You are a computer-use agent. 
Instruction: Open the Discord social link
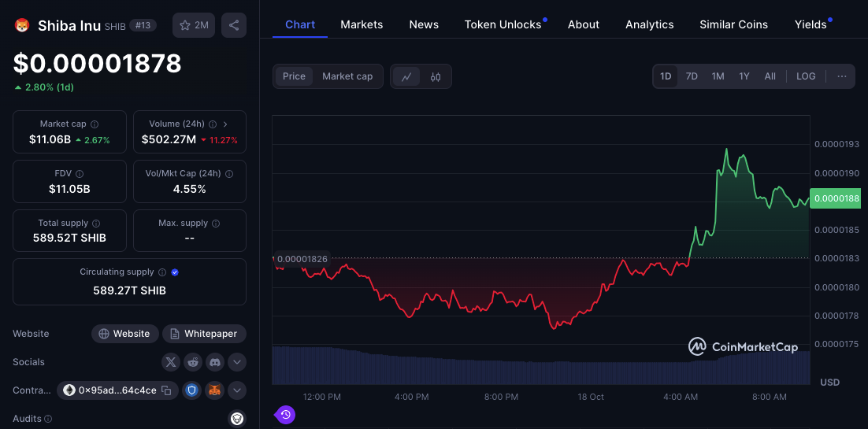(x=215, y=362)
